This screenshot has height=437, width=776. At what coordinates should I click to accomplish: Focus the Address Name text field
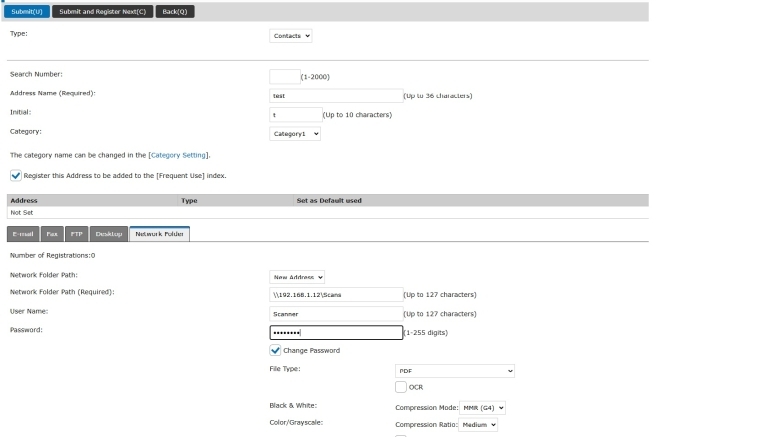(x=334, y=95)
